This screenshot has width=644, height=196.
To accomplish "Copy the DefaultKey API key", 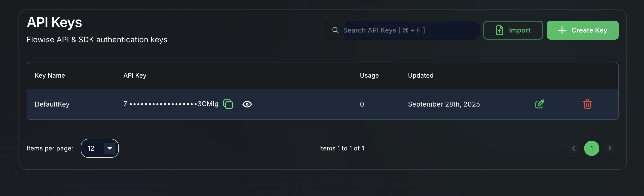I will (228, 104).
